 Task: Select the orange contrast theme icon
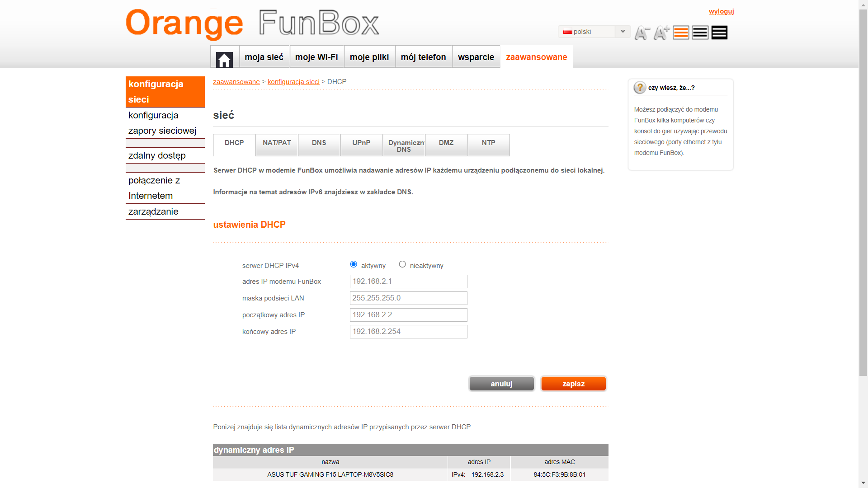pos(681,33)
